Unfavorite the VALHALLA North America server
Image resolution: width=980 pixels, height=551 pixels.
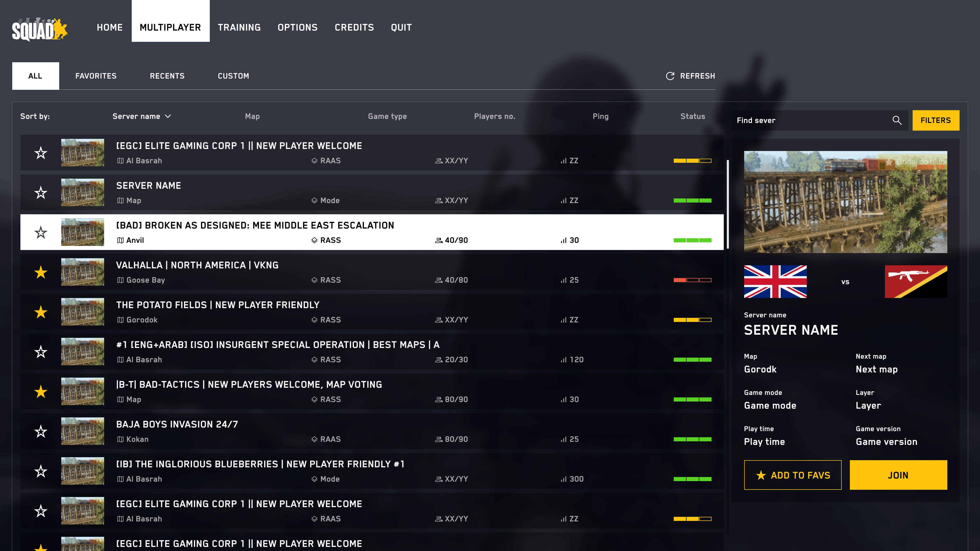coord(41,272)
